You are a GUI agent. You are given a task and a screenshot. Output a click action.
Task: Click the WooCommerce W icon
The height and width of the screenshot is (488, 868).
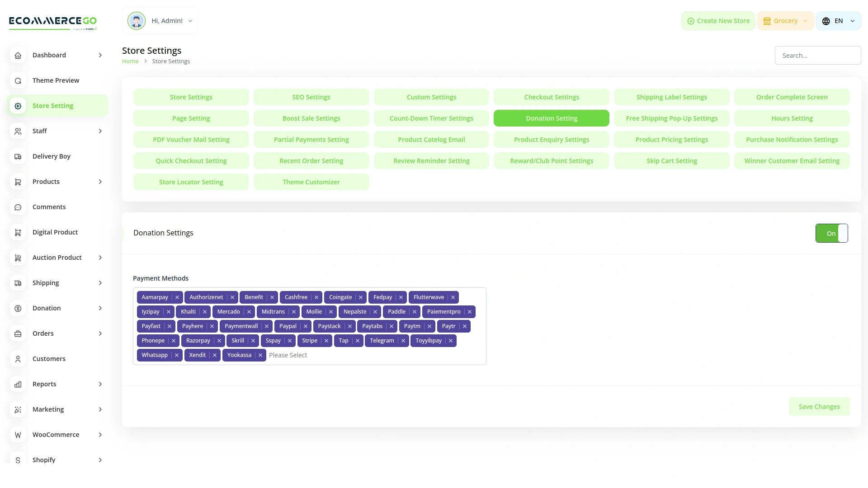(x=18, y=435)
